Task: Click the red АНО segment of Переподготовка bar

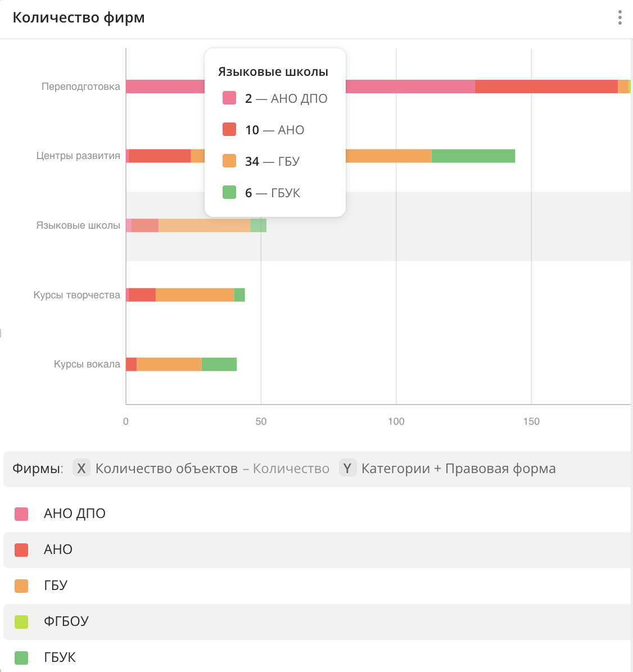Action: click(x=545, y=87)
